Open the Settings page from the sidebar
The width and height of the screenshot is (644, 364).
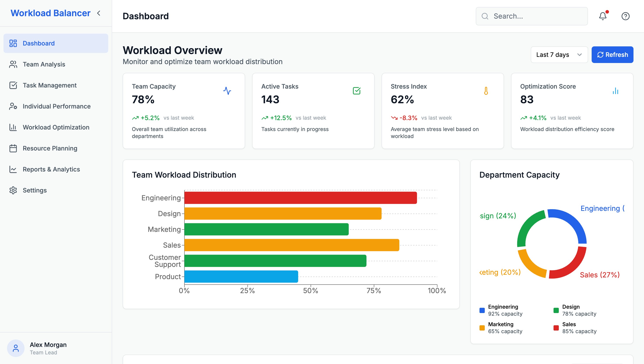click(35, 190)
